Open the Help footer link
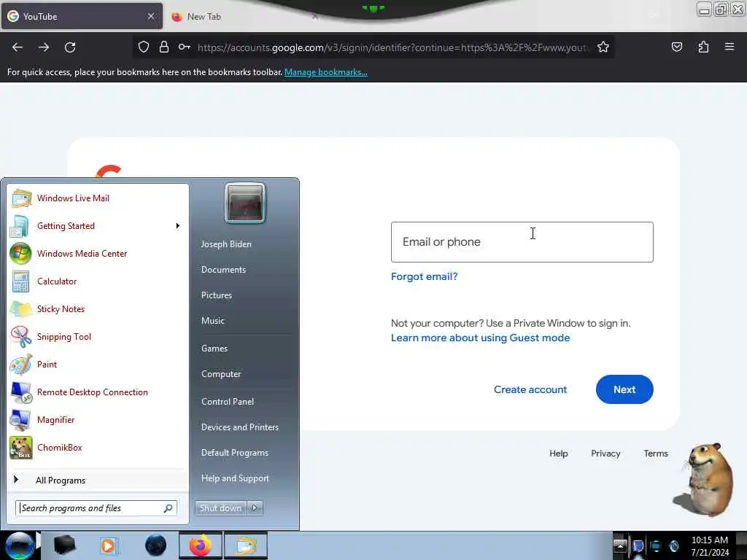 [558, 454]
